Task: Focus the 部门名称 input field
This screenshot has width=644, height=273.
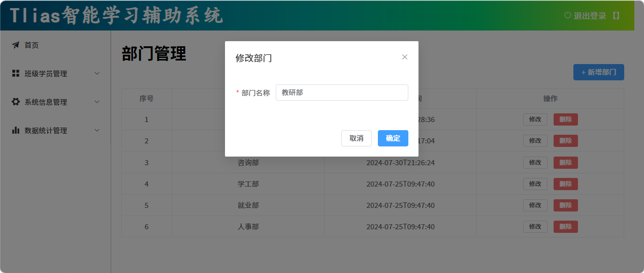Action: tap(342, 93)
